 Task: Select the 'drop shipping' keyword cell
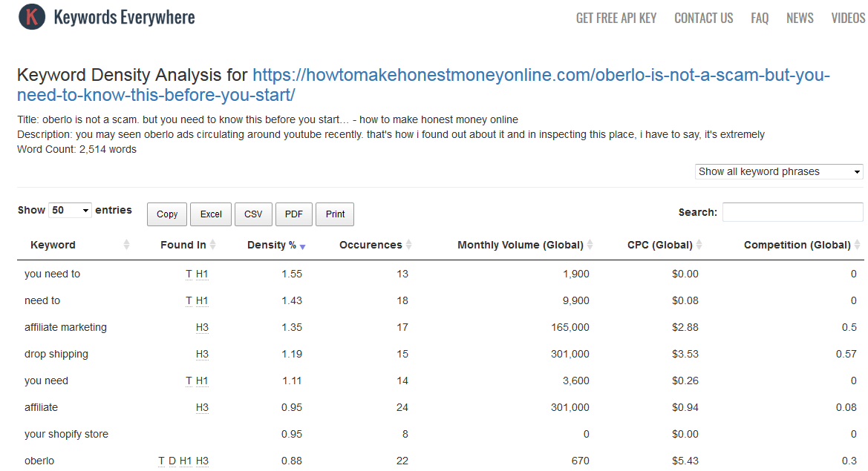tap(56, 354)
